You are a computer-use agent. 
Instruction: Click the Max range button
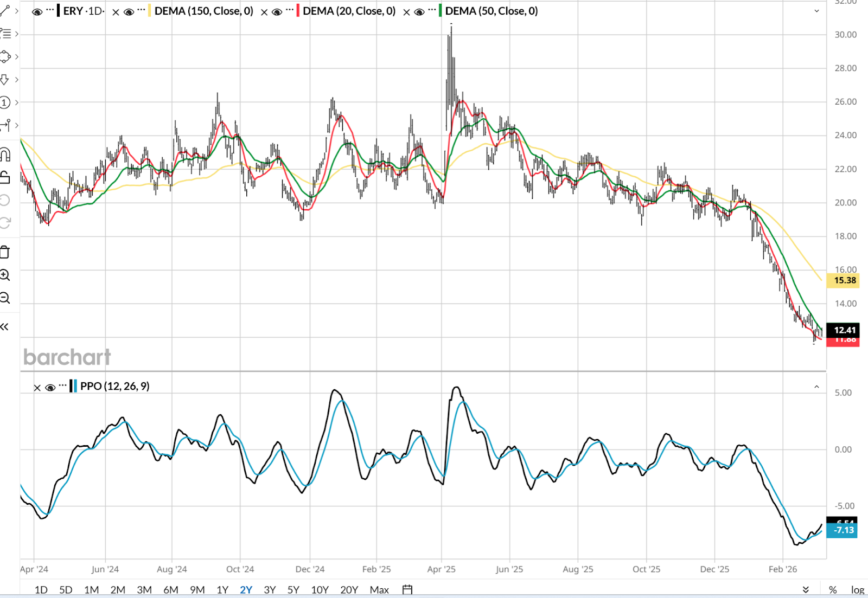pos(379,590)
